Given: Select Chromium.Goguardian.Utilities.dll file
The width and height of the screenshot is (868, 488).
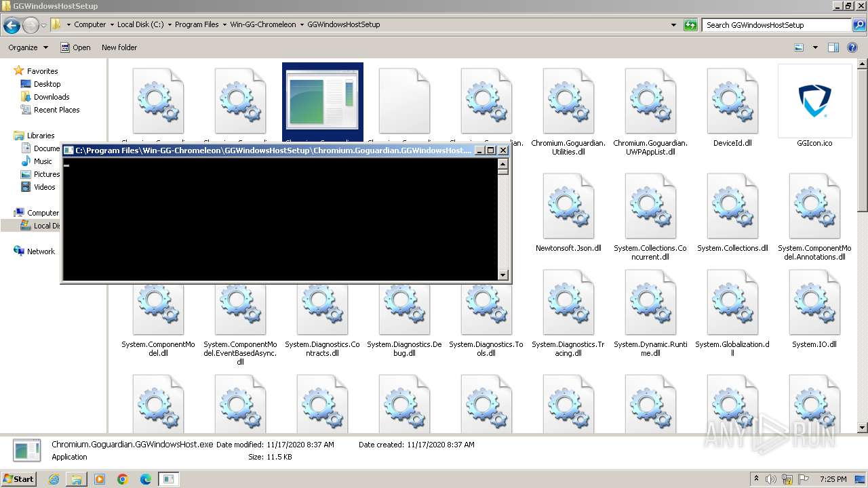Looking at the screenshot, I should 568,112.
